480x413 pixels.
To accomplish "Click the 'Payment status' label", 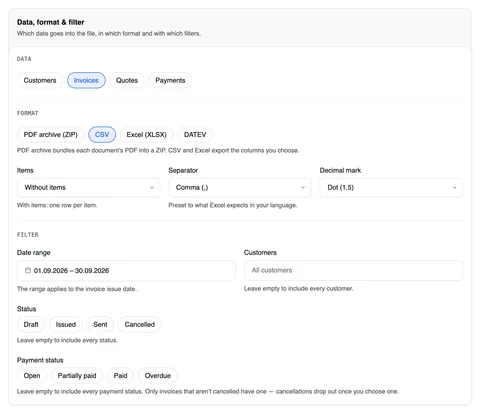I will click(x=40, y=360).
